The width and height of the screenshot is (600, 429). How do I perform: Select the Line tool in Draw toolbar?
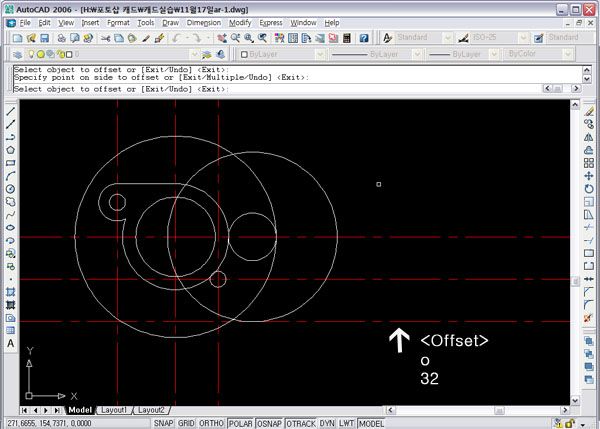pos(10,111)
